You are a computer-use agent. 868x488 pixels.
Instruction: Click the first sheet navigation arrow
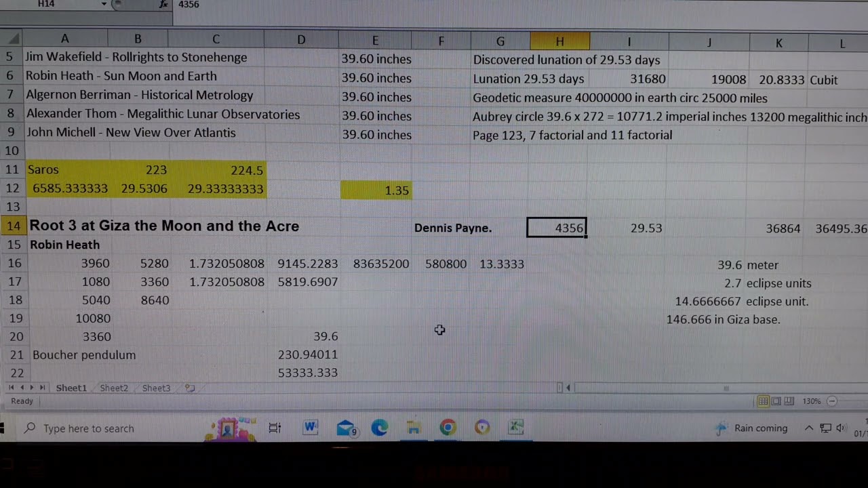pyautogui.click(x=11, y=388)
